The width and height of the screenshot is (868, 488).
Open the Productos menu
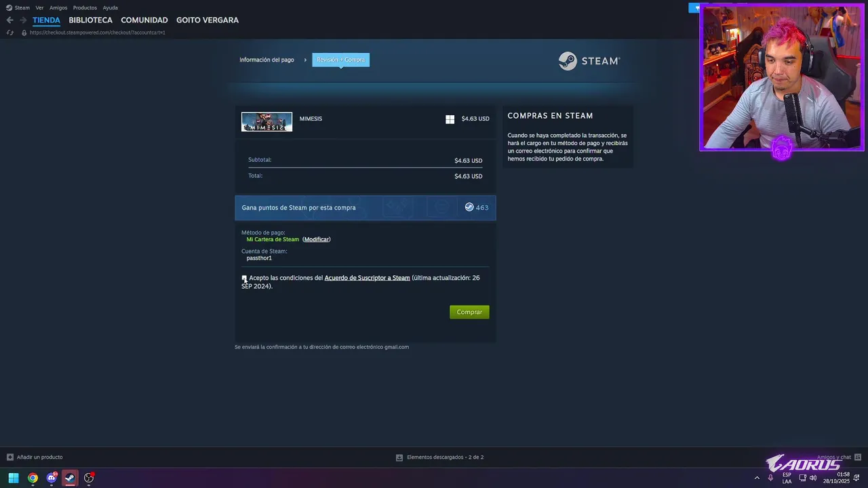[85, 7]
